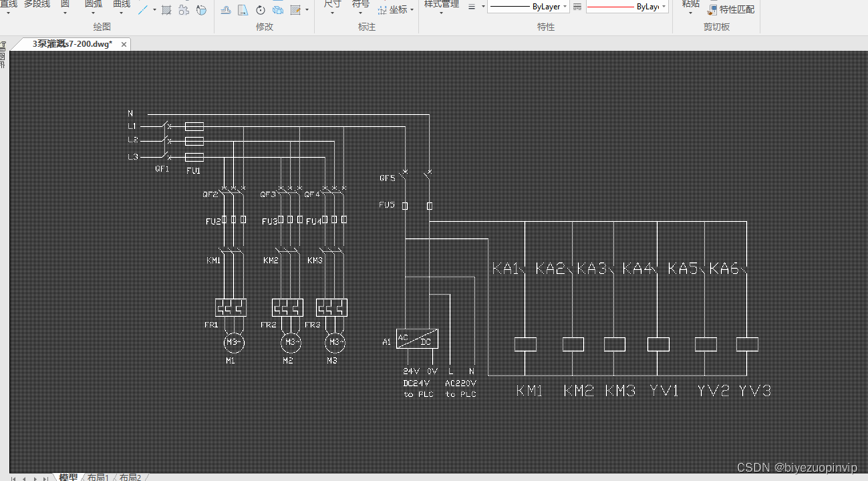The width and height of the screenshot is (868, 481).
Task: Select the Region/boundary tool icon
Action: pos(201,10)
